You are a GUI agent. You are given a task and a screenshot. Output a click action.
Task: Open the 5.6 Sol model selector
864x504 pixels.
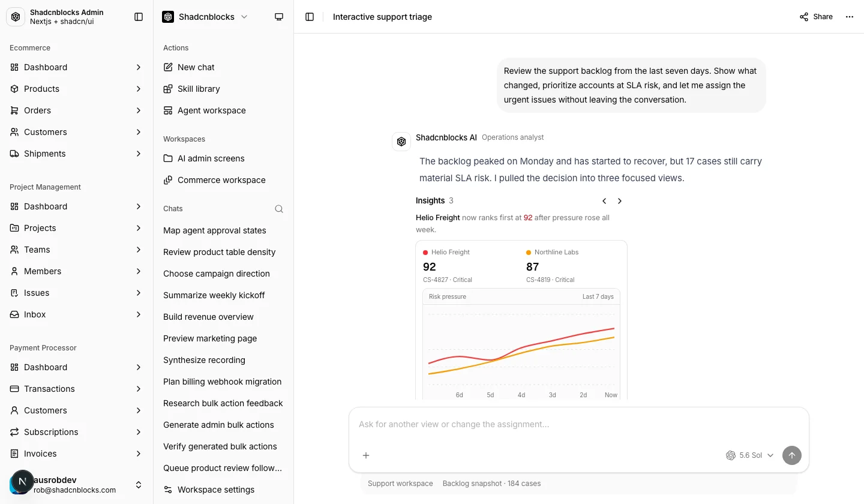pos(750,455)
